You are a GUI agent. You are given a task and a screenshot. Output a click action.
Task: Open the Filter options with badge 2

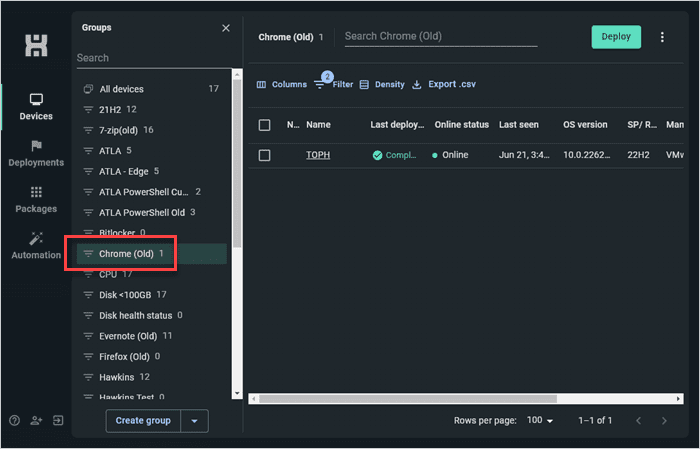point(333,83)
